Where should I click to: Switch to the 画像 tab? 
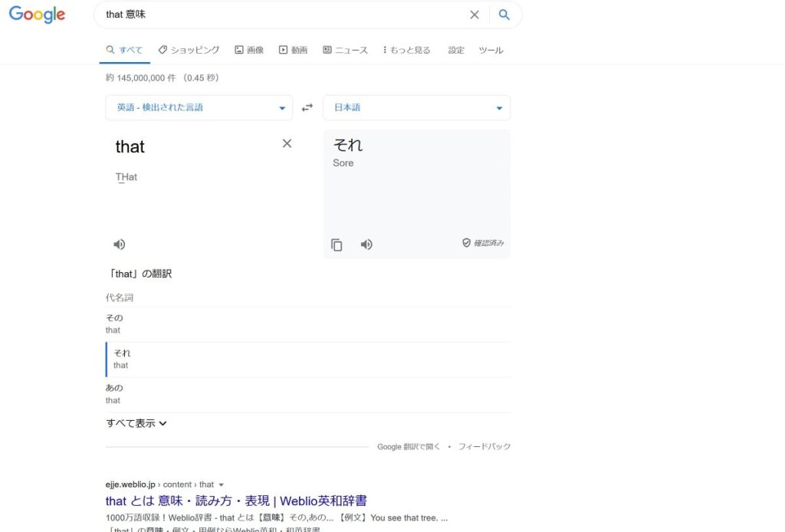tap(249, 50)
